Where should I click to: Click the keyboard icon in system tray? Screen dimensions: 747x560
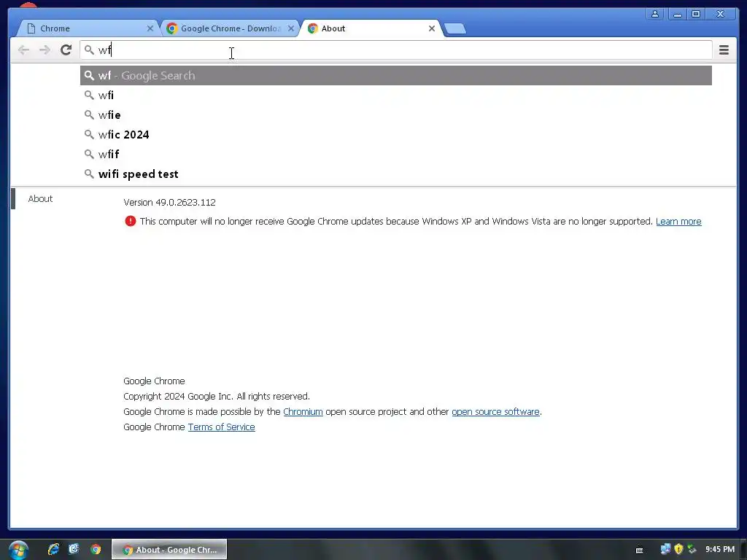(639, 550)
